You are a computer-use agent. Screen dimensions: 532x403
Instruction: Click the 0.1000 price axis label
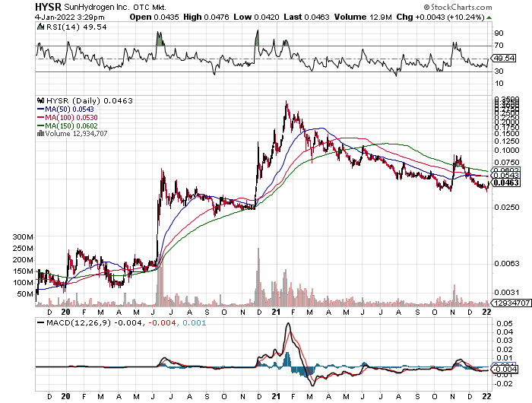(x=507, y=151)
